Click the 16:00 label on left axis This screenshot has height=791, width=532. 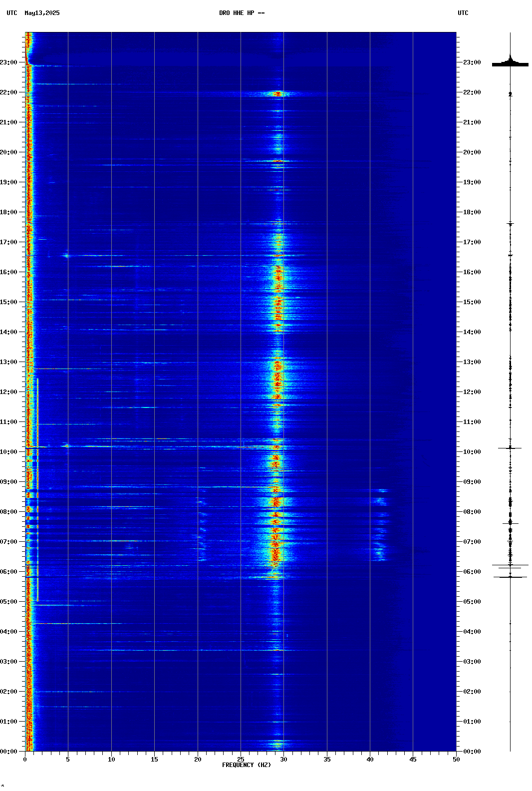9,272
